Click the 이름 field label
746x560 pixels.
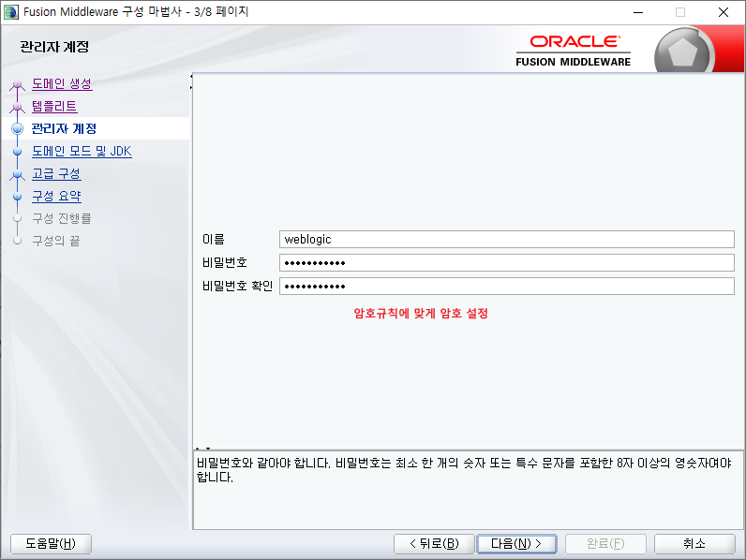[213, 239]
